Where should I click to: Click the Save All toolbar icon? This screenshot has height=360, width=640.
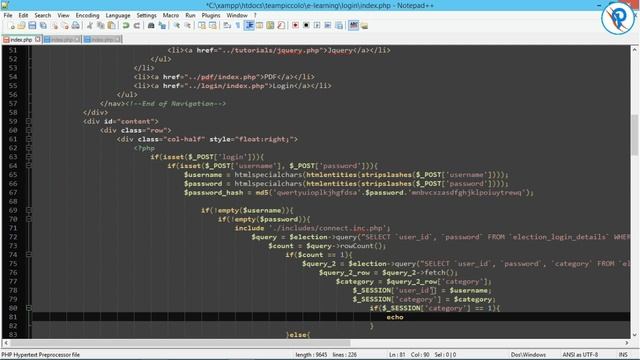point(43,25)
